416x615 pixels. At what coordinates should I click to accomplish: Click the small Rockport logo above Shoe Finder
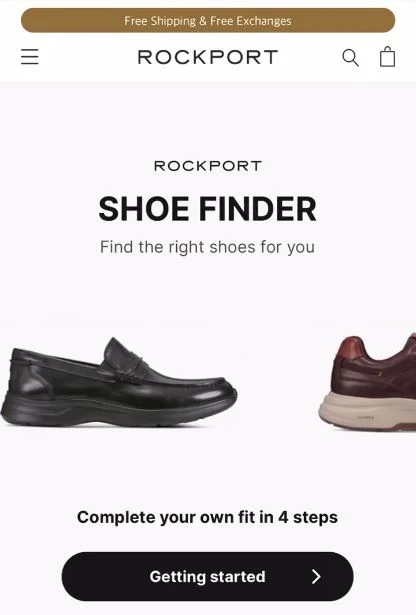click(208, 166)
